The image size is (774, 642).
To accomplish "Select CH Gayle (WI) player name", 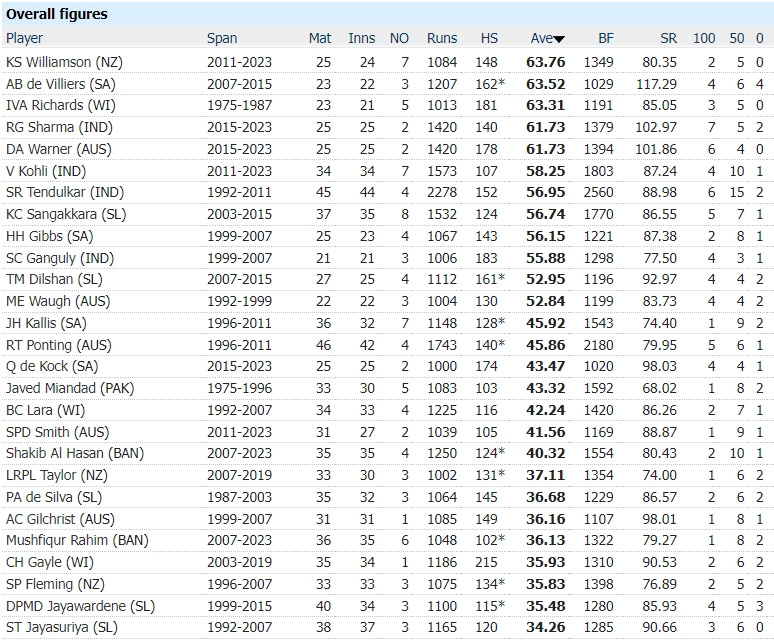I will click(50, 562).
